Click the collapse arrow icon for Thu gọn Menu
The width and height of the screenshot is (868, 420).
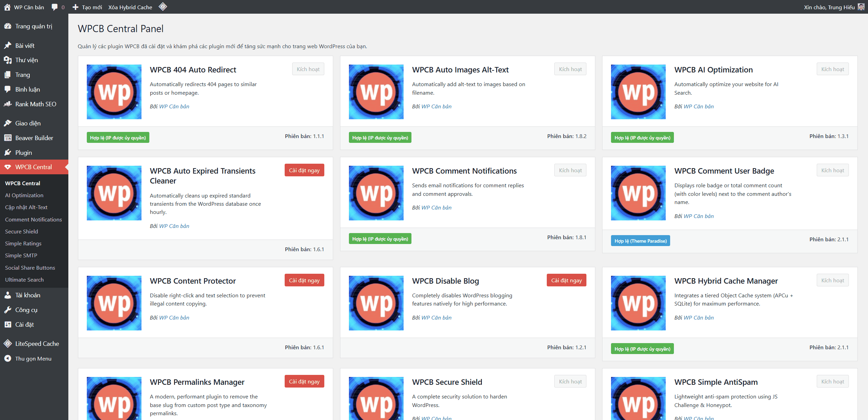8,358
